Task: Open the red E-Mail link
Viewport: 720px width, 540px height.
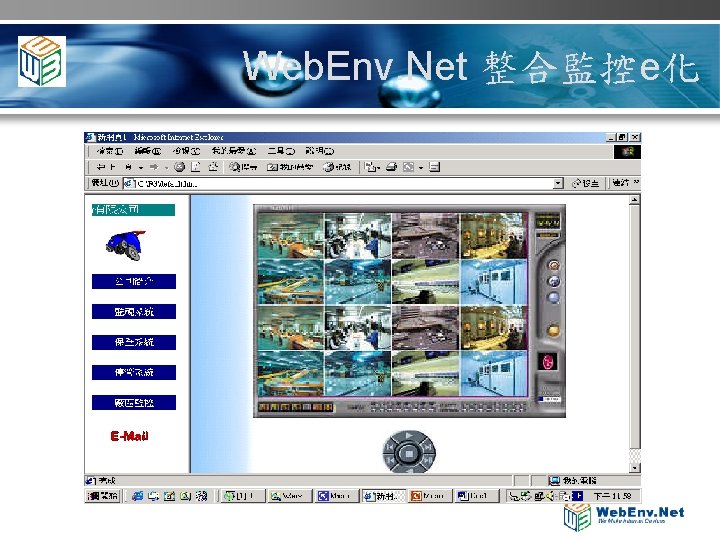Action: coord(129,436)
